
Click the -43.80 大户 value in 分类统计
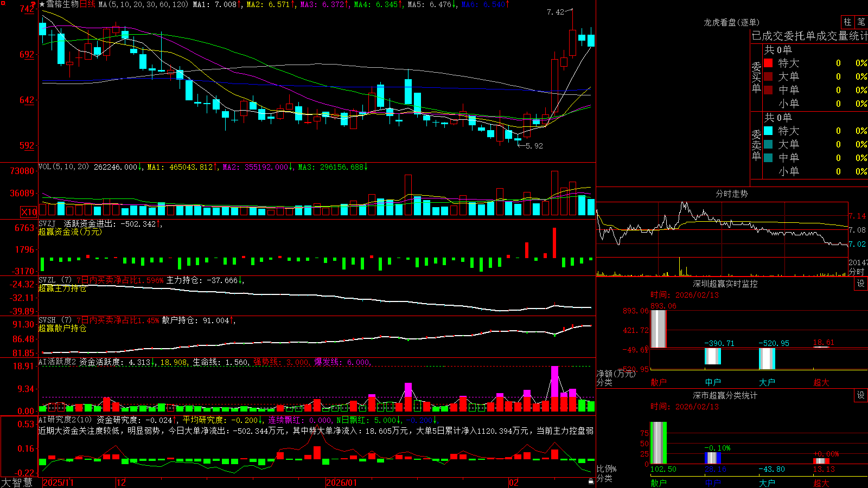point(771,469)
